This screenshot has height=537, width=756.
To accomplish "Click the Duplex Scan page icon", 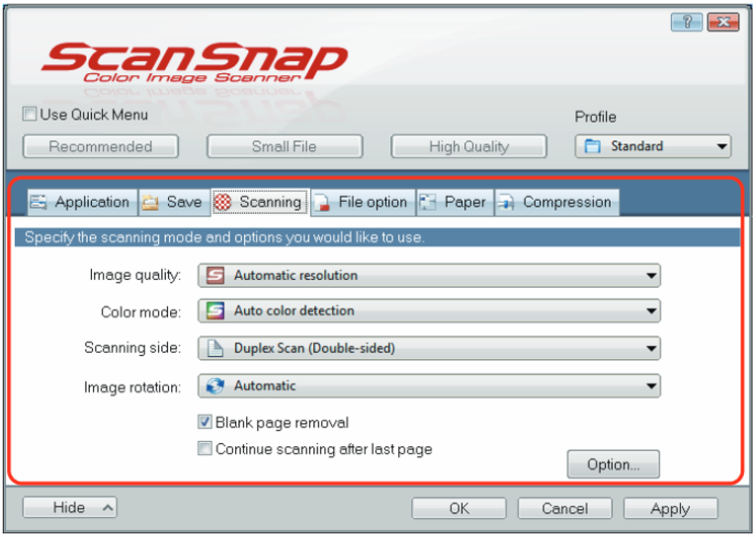I will pos(215,348).
